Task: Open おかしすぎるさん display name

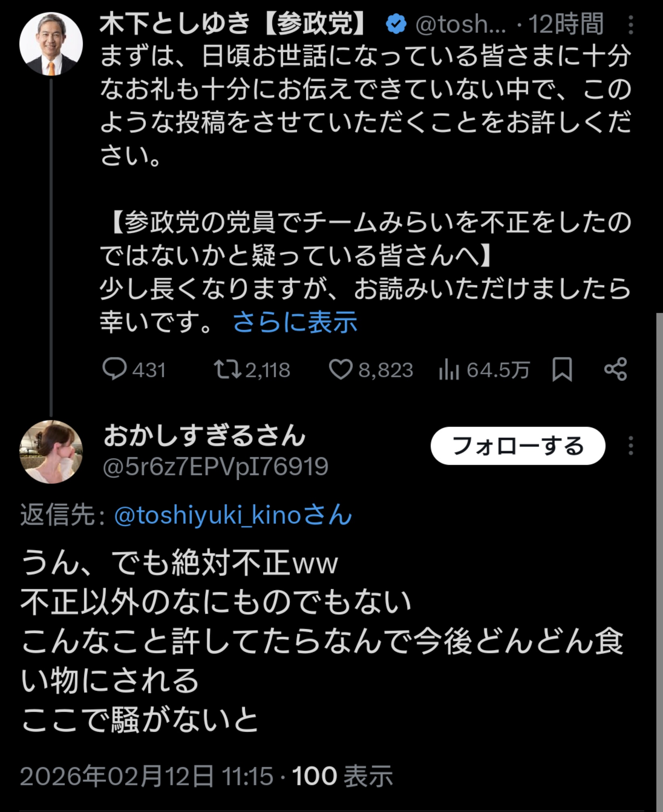Action: point(204,436)
